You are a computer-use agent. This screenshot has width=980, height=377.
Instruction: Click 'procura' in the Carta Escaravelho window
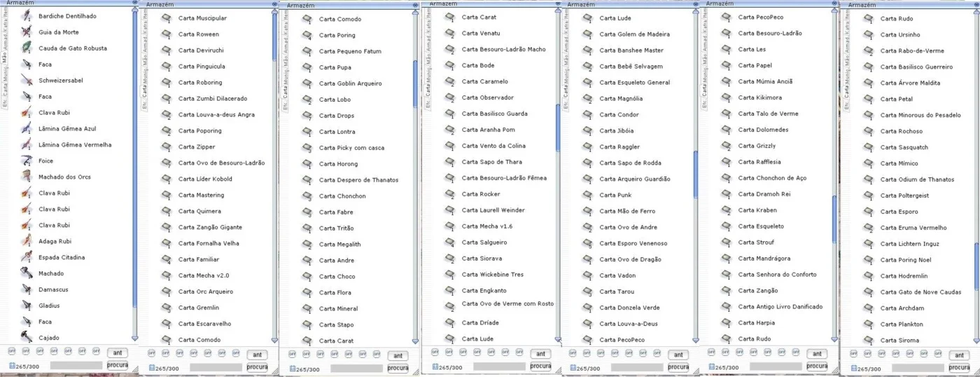click(x=257, y=367)
